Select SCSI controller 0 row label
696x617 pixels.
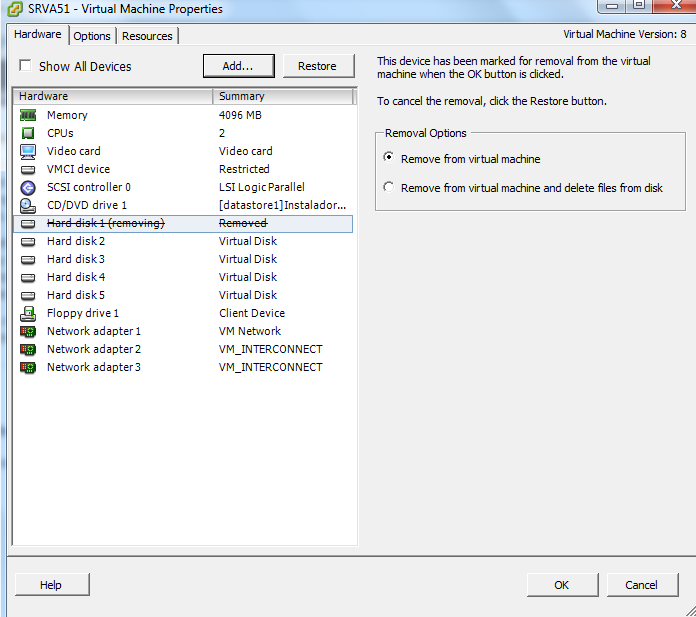[x=89, y=187]
